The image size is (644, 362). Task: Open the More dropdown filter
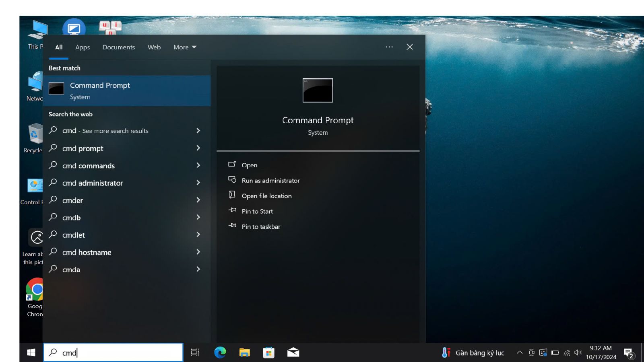pyautogui.click(x=185, y=47)
